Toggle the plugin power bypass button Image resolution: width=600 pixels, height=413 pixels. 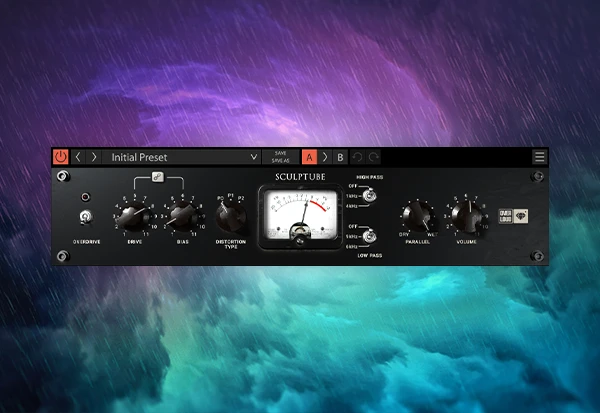(60, 157)
